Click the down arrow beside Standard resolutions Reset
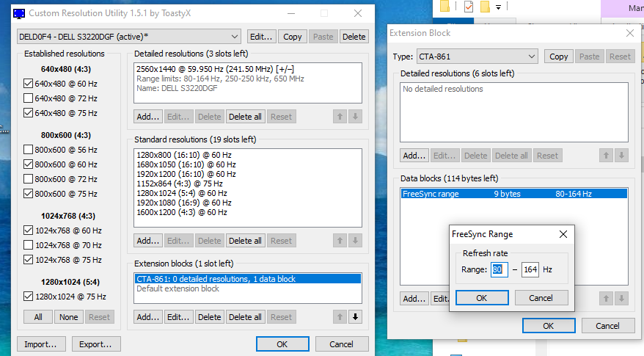 point(355,241)
